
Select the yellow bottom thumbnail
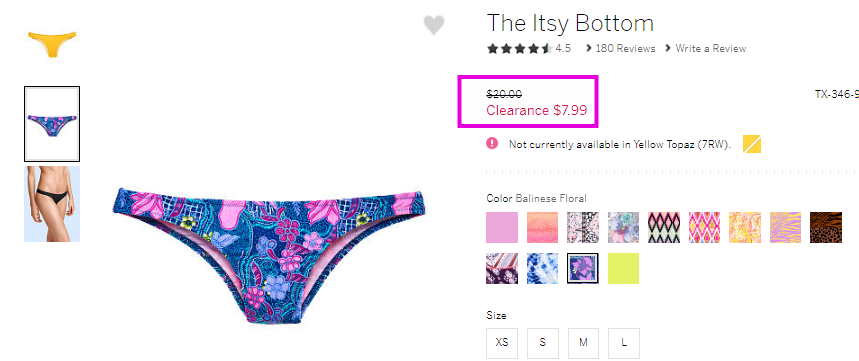tap(52, 44)
